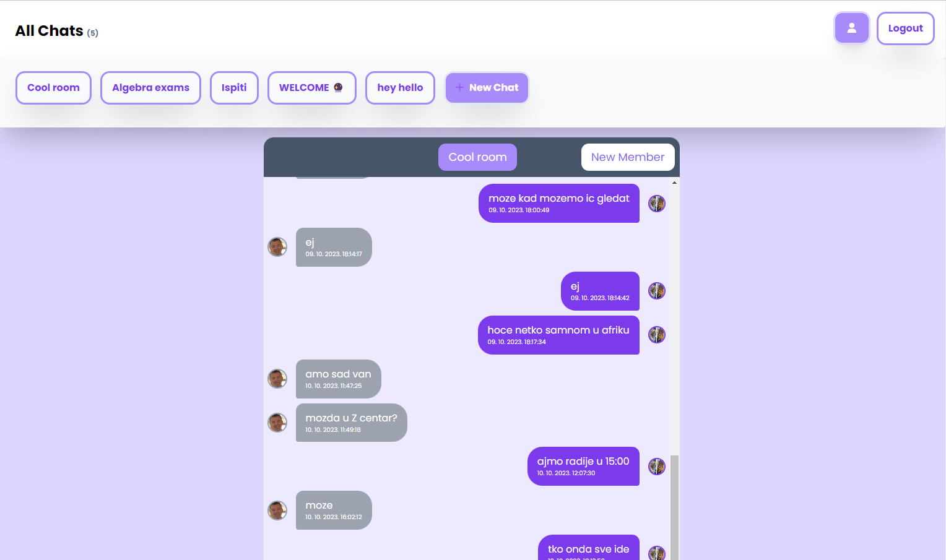946x560 pixels.
Task: Click the 'tko onda sve ide' message bubble
Action: (x=588, y=548)
